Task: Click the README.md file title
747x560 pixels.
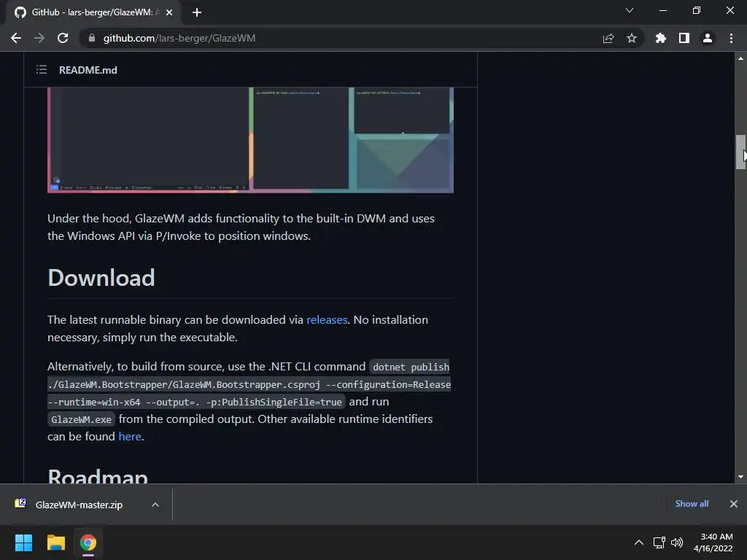Action: click(88, 70)
